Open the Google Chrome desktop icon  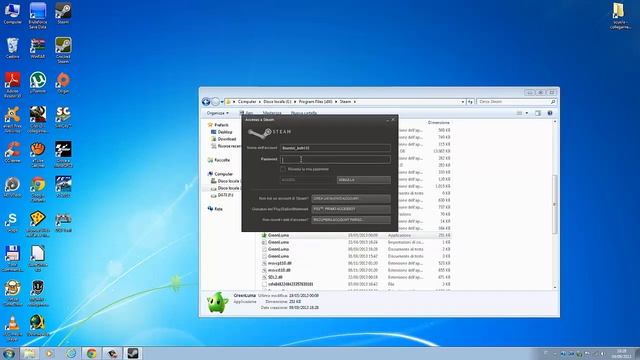tap(38, 189)
